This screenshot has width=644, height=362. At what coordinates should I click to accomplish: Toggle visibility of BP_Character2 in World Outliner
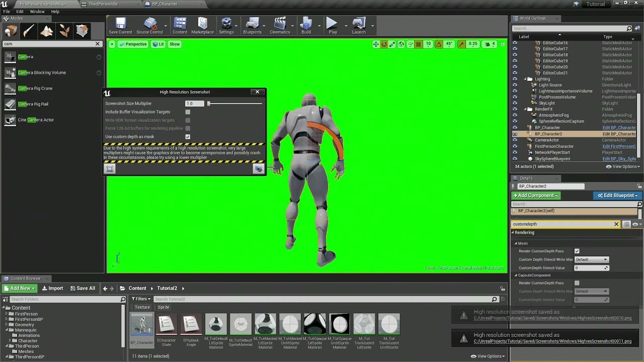[x=515, y=134]
